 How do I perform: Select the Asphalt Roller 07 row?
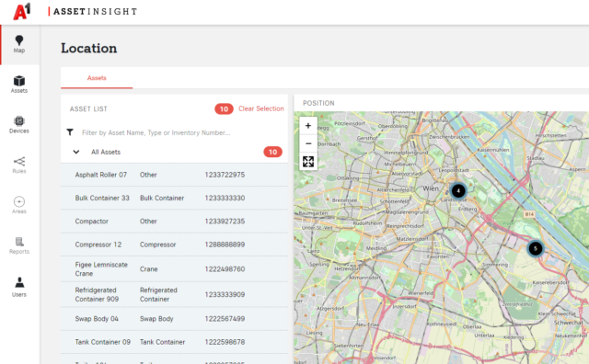[x=174, y=175]
